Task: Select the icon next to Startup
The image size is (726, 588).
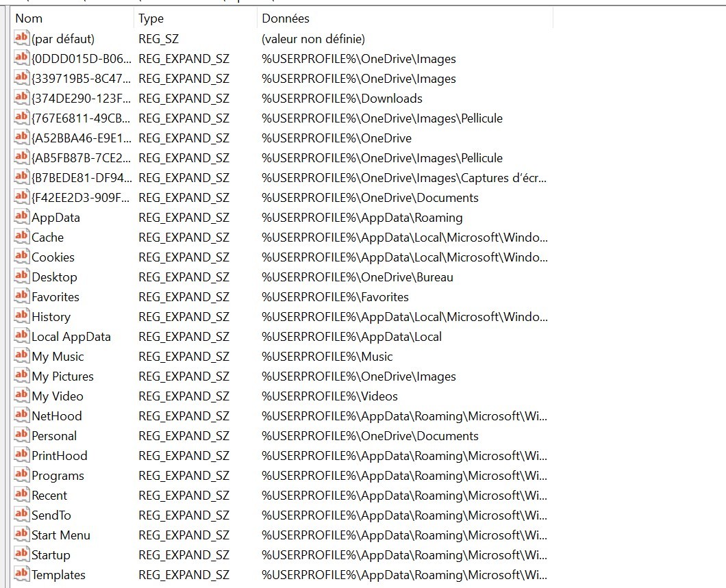Action: click(x=22, y=554)
